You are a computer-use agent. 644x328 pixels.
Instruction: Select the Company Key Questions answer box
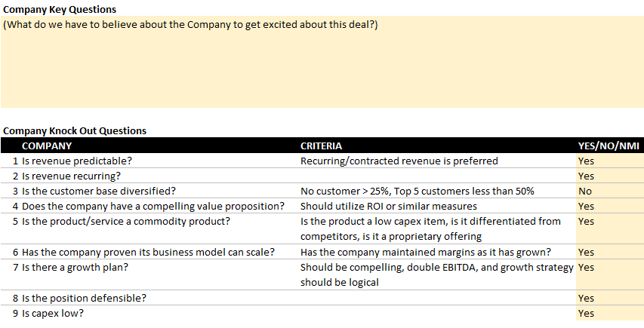click(322, 62)
